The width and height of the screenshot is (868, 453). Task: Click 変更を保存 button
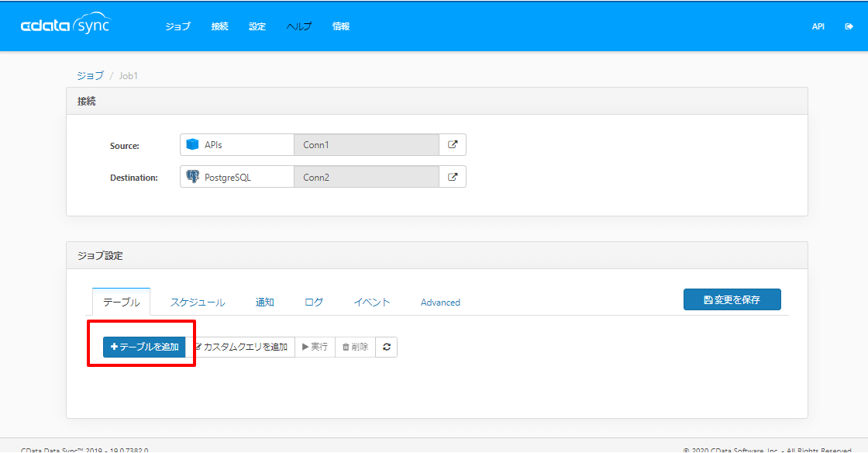[x=732, y=299]
